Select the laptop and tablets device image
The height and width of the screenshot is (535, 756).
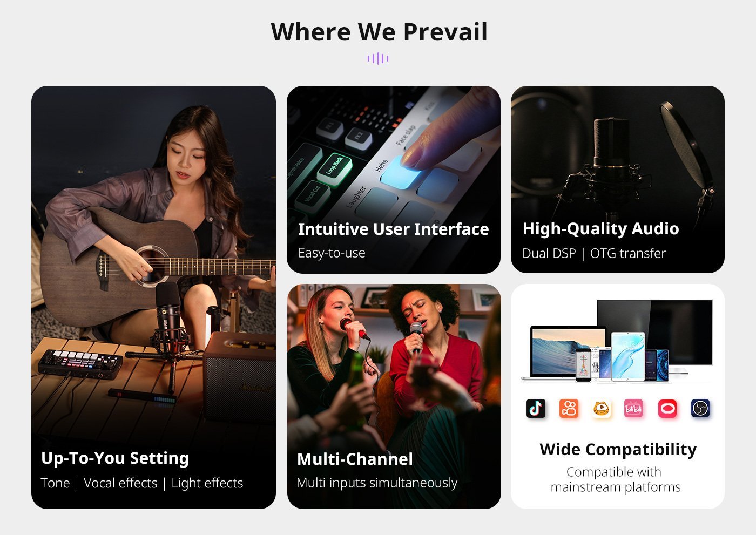tap(617, 341)
